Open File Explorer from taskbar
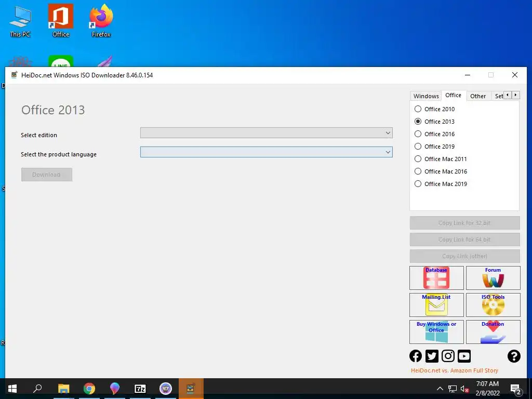The image size is (532, 399). (63, 389)
